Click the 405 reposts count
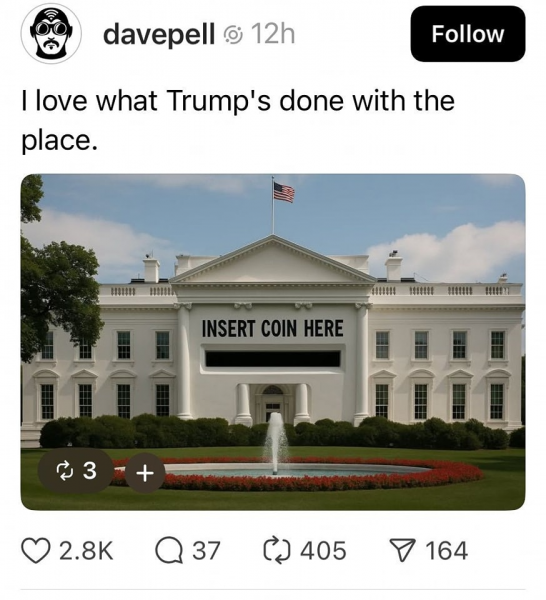 (323, 551)
